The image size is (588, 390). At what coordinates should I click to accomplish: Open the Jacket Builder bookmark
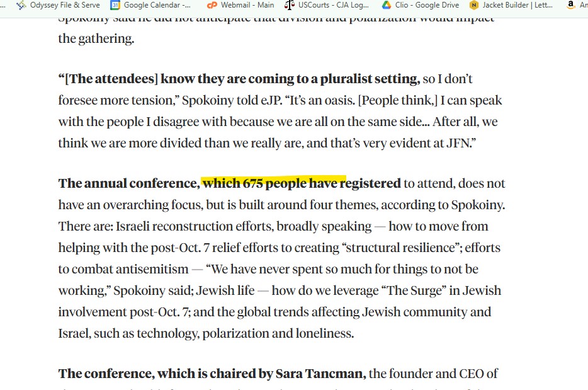pos(511,5)
